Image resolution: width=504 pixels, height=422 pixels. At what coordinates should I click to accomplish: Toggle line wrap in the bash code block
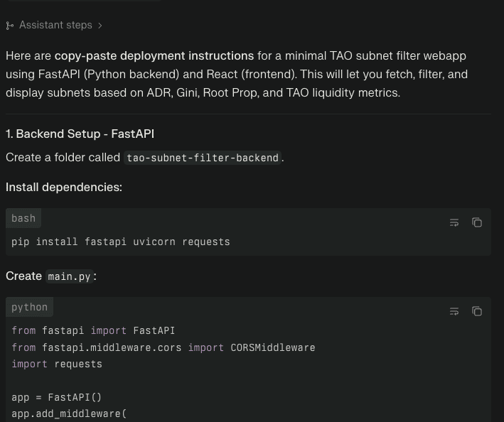tap(454, 222)
